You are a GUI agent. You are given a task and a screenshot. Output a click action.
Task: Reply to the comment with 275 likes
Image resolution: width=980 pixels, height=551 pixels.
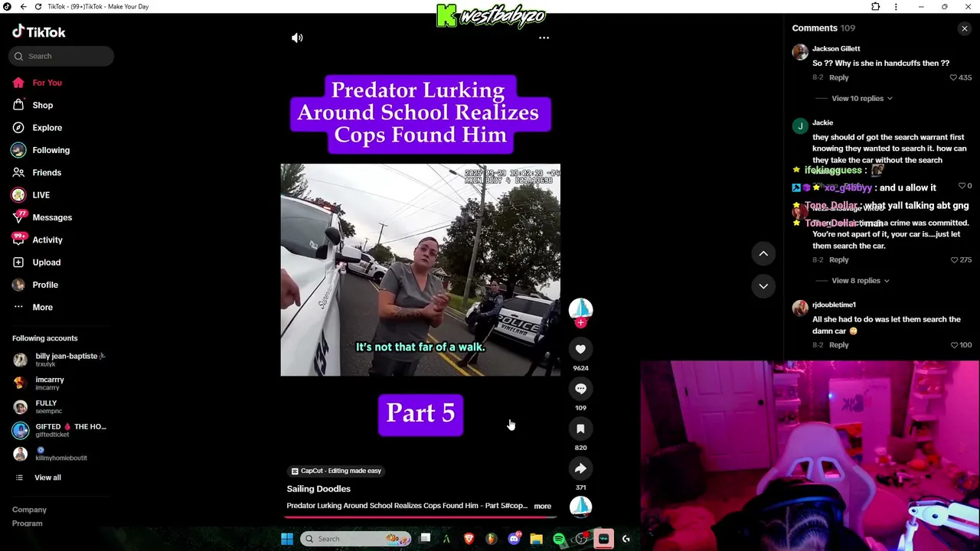coord(838,260)
